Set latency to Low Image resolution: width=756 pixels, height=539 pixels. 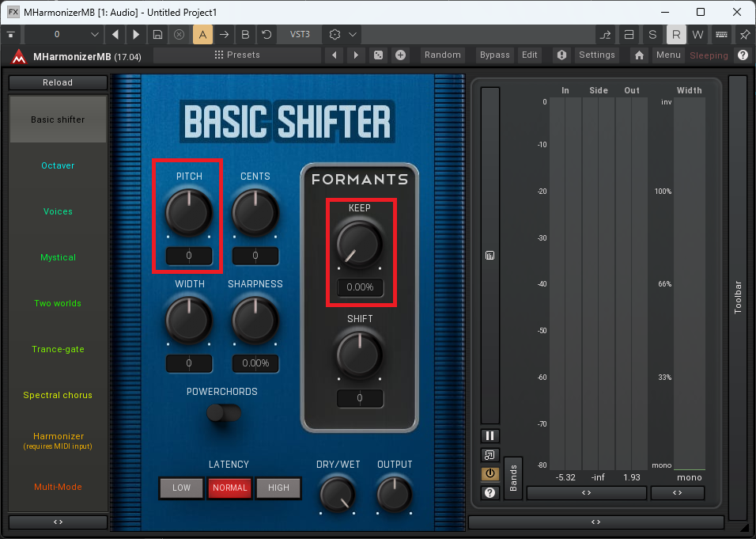pyautogui.click(x=181, y=488)
